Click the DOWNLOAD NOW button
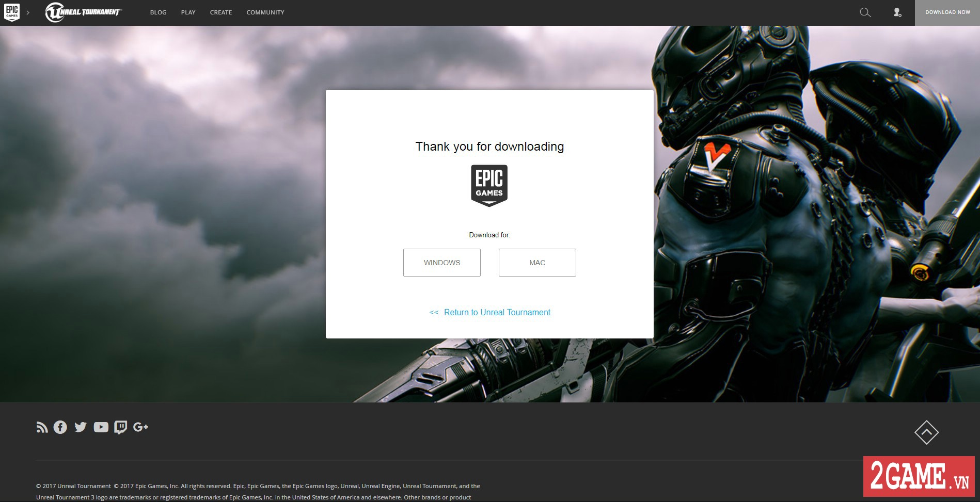Image resolution: width=980 pixels, height=502 pixels. coord(947,12)
